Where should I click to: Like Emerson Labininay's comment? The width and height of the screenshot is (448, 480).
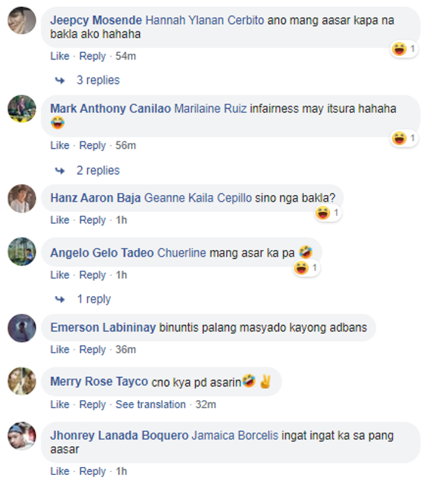point(60,350)
